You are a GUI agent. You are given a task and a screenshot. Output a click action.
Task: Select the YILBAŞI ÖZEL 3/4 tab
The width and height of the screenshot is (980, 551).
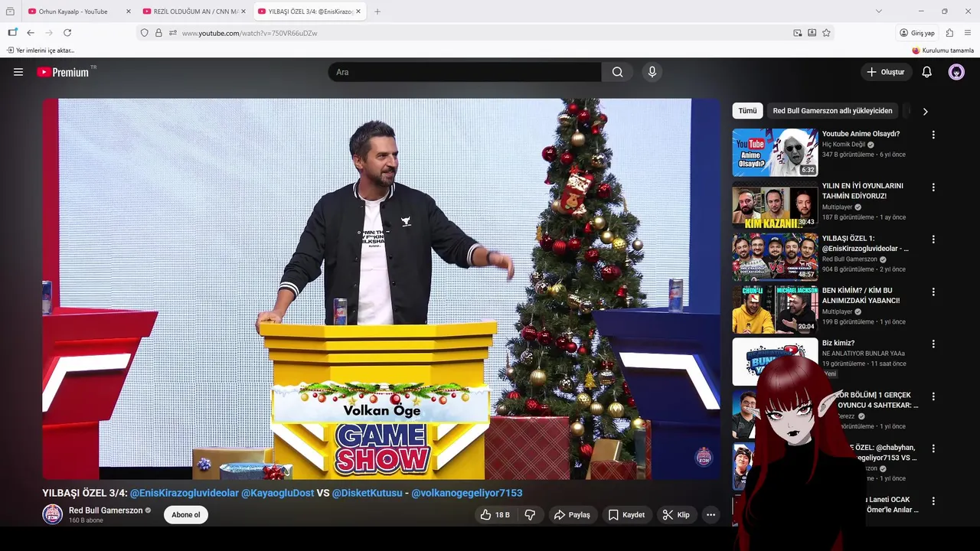point(309,11)
